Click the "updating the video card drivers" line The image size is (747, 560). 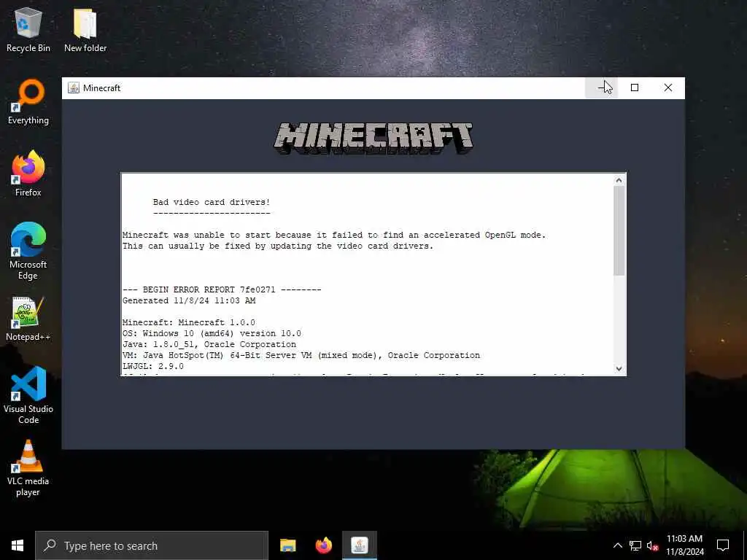pos(278,246)
